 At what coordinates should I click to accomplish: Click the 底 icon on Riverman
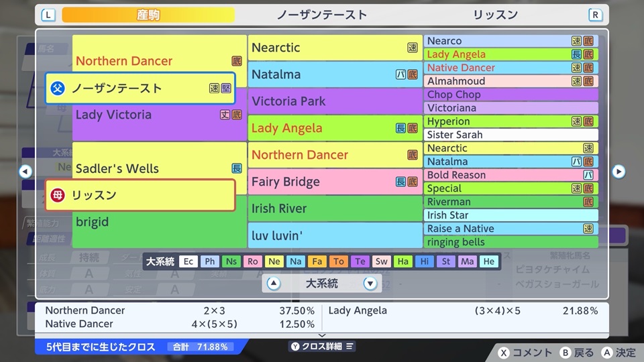[x=588, y=202]
